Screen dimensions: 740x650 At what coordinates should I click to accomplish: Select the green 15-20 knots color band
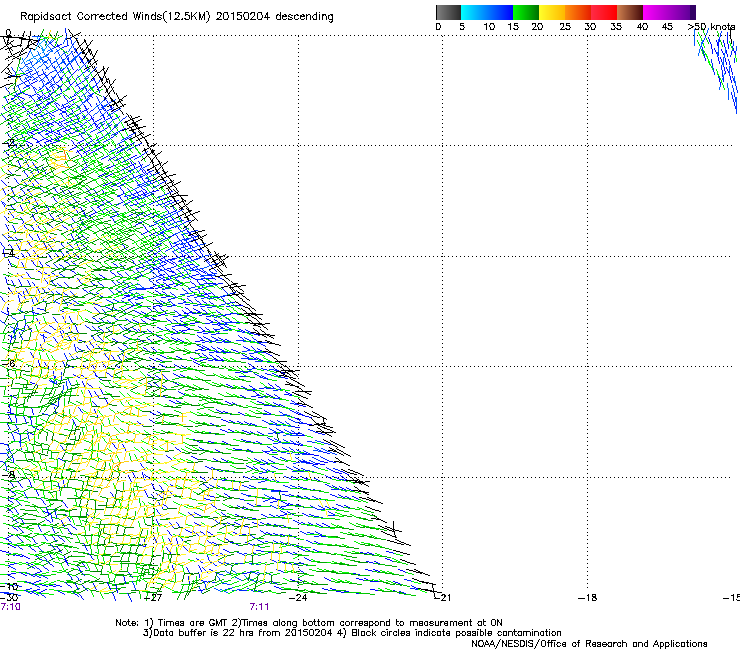[x=526, y=12]
